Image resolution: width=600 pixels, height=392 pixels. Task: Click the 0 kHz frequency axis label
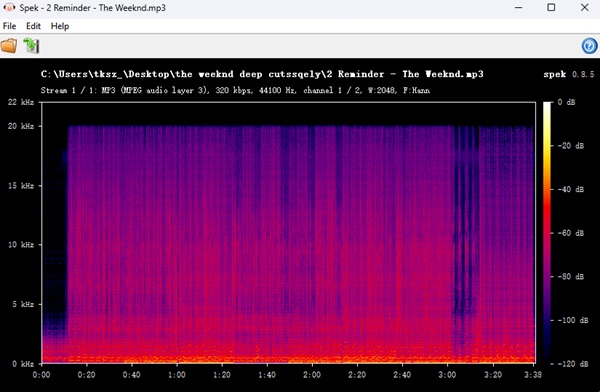23,364
